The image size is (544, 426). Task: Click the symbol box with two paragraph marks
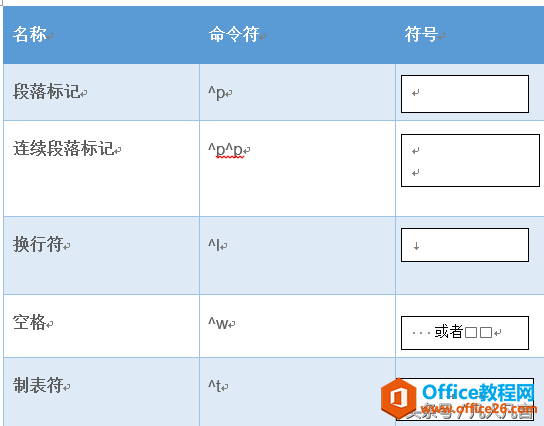pos(470,161)
